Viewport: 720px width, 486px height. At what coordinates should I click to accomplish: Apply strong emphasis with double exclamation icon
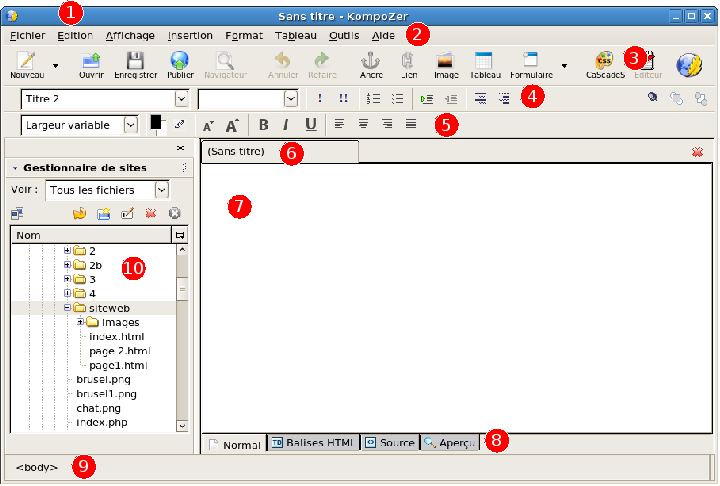[343, 98]
